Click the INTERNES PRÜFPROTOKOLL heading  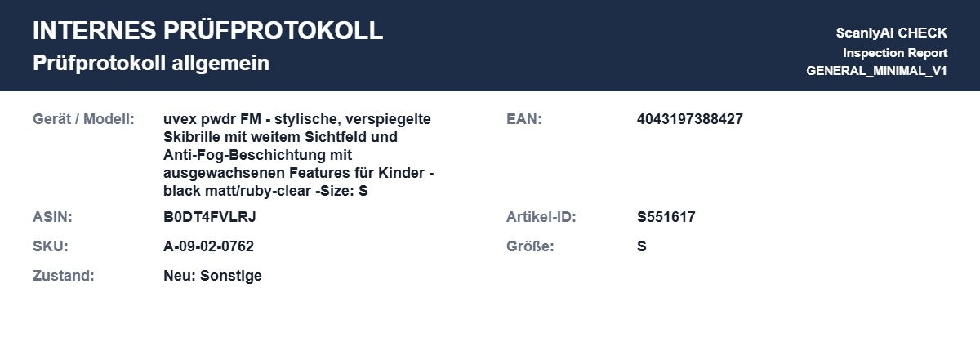tap(207, 31)
